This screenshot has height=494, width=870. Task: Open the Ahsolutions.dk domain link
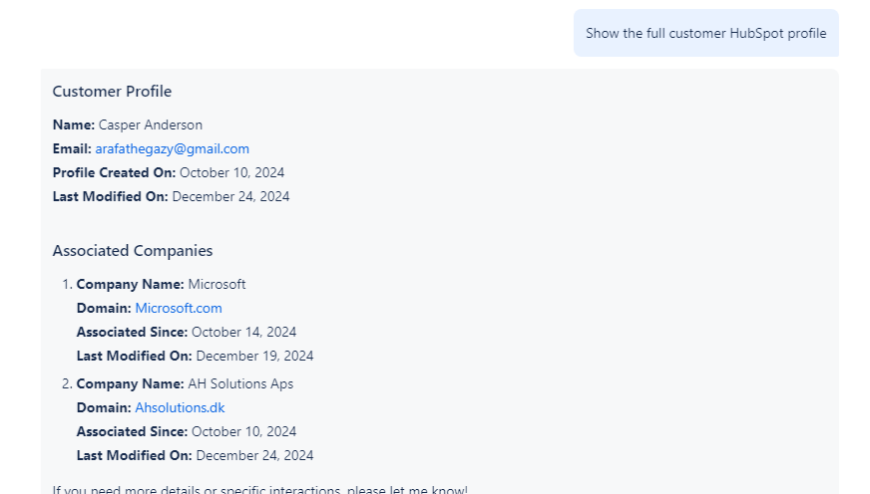point(180,408)
